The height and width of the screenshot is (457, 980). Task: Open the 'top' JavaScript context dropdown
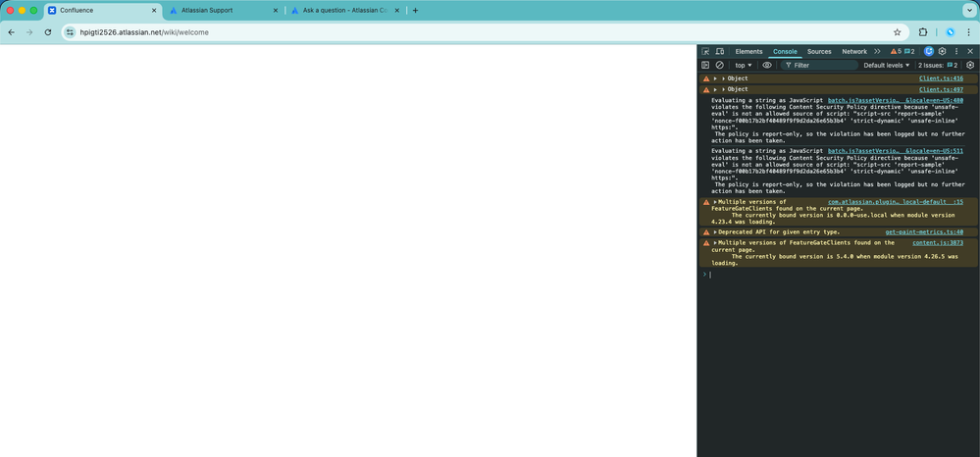(x=744, y=65)
